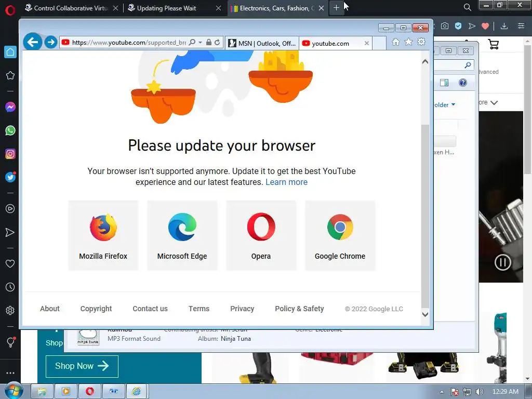This screenshot has width=532, height=399.
Task: Open the sidebar player icon
Action: [10, 209]
